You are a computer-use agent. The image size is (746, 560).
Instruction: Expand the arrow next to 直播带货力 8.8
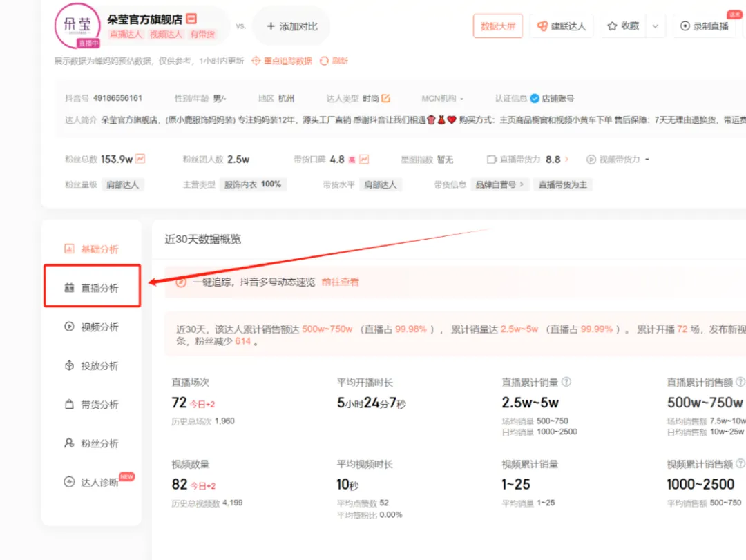click(566, 160)
